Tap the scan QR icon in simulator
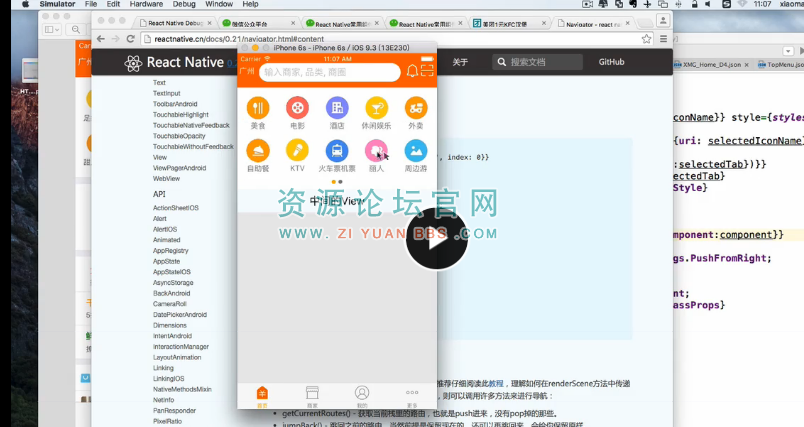Image resolution: width=804 pixels, height=427 pixels. click(x=427, y=71)
